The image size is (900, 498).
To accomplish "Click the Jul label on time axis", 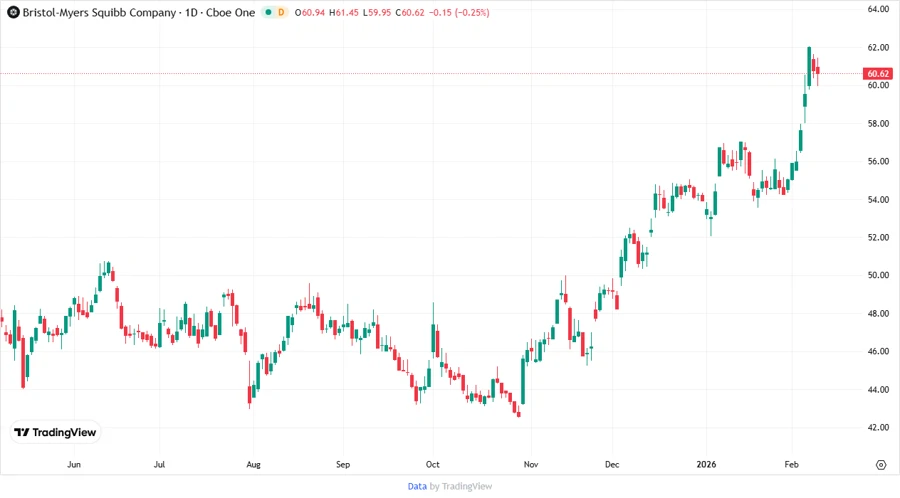I will (x=160, y=464).
